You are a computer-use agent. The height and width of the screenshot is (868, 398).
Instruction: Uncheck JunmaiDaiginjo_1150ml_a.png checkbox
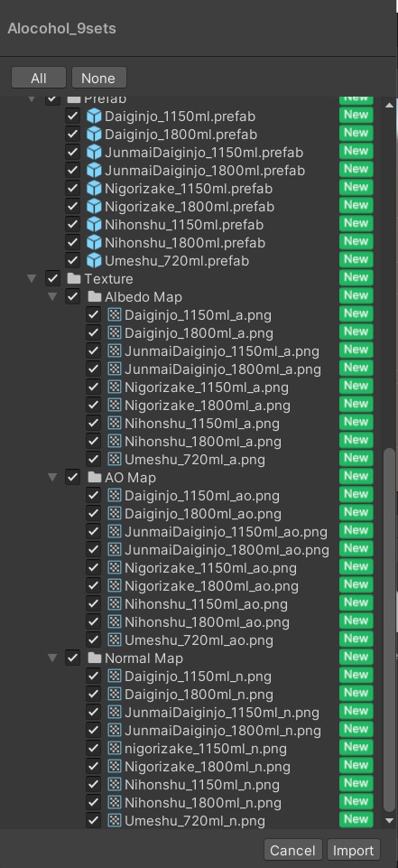tap(93, 351)
